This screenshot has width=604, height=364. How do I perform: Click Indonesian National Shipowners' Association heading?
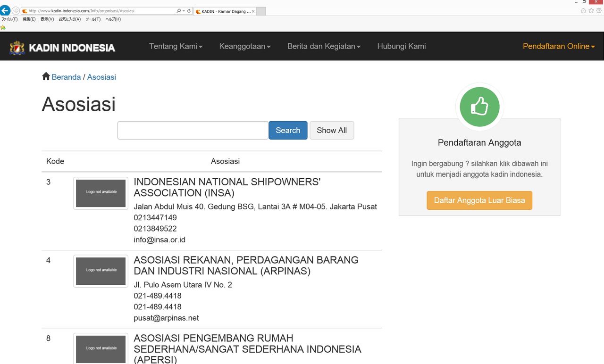click(227, 187)
